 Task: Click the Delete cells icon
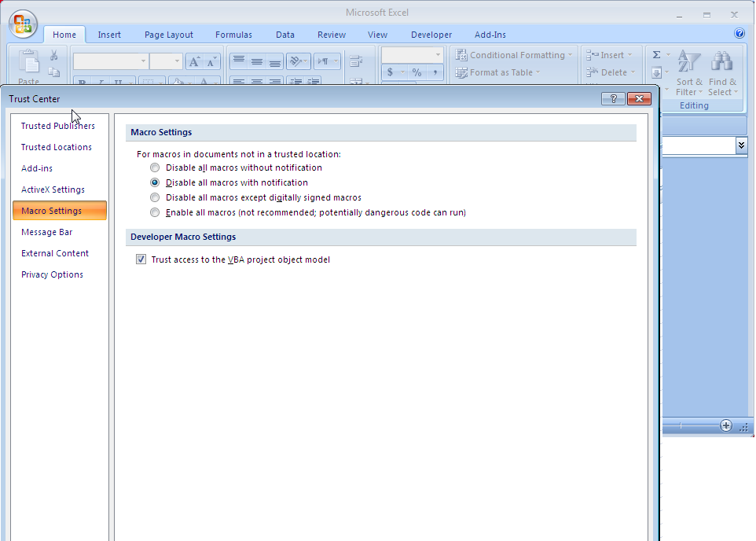click(592, 72)
